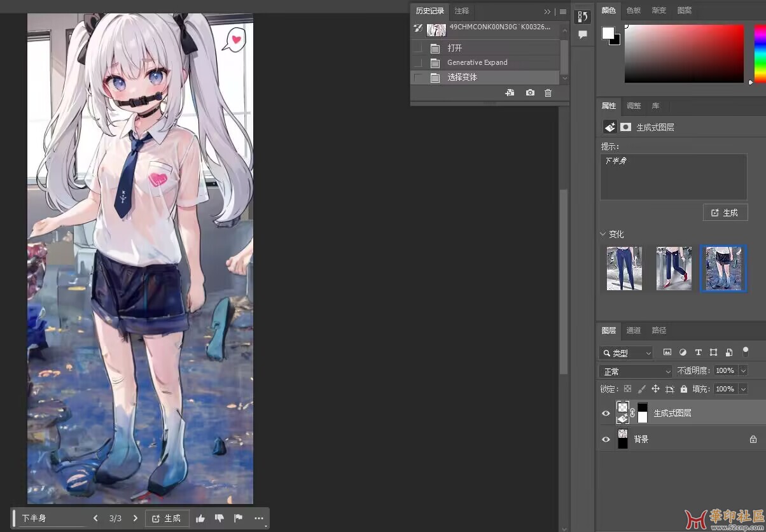Select the second variation thumbnail
The height and width of the screenshot is (532, 766).
(x=674, y=269)
